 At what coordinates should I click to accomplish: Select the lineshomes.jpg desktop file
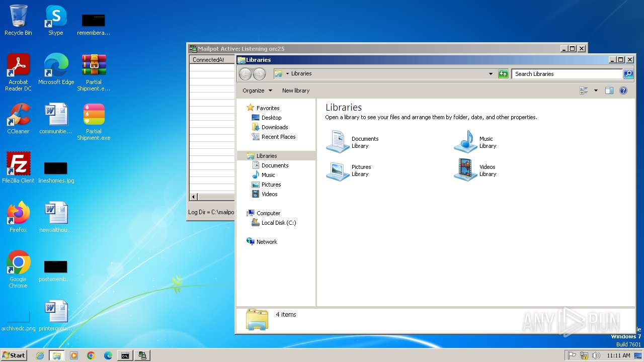click(x=56, y=171)
